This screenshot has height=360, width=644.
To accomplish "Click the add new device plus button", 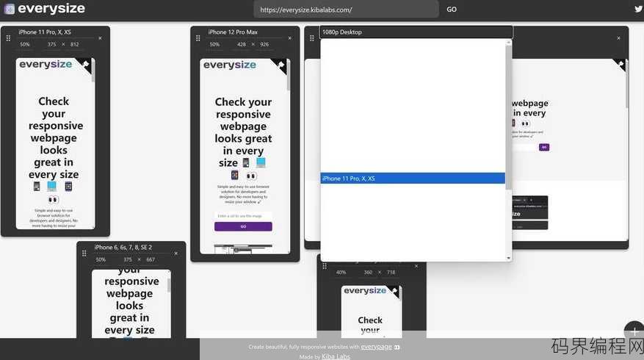I will point(634,331).
